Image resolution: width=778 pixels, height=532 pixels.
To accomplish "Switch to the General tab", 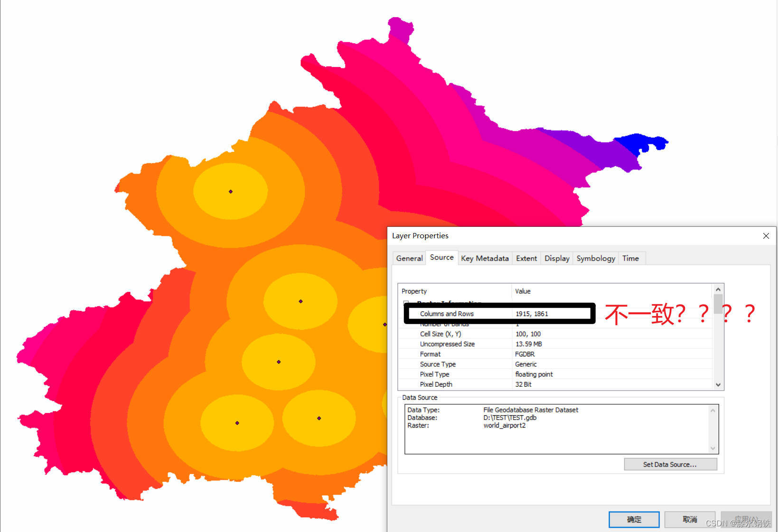I will [409, 258].
